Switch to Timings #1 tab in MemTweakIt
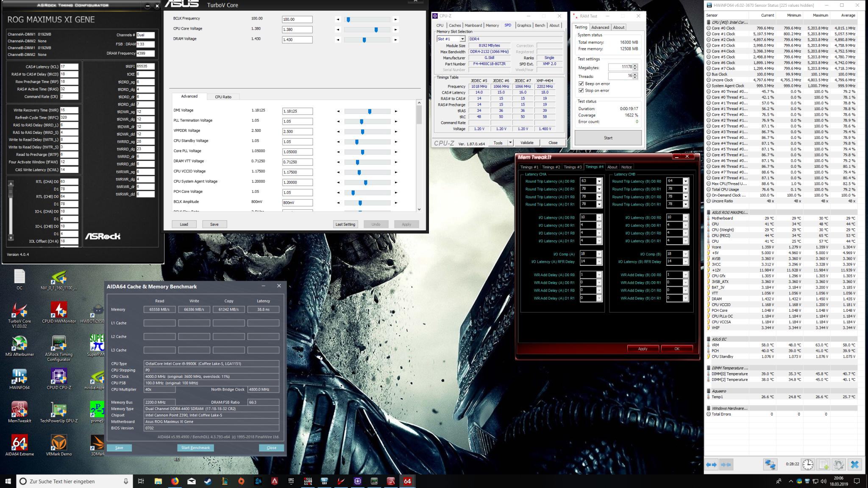 pos(529,167)
